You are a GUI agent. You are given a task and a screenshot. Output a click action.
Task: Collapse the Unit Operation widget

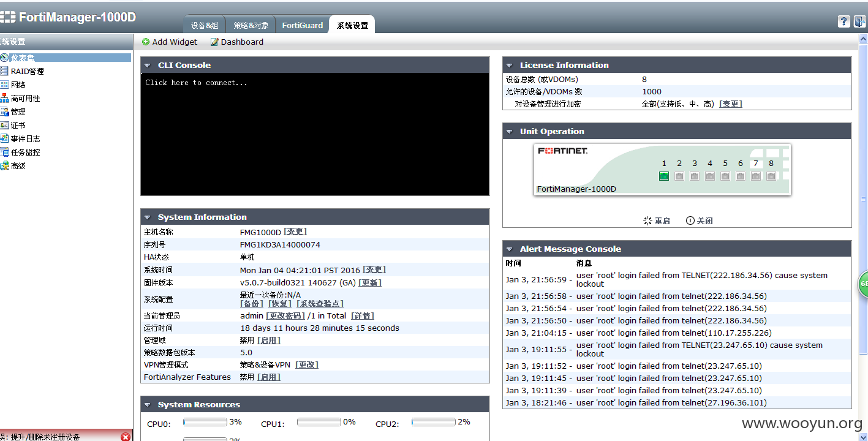click(510, 132)
